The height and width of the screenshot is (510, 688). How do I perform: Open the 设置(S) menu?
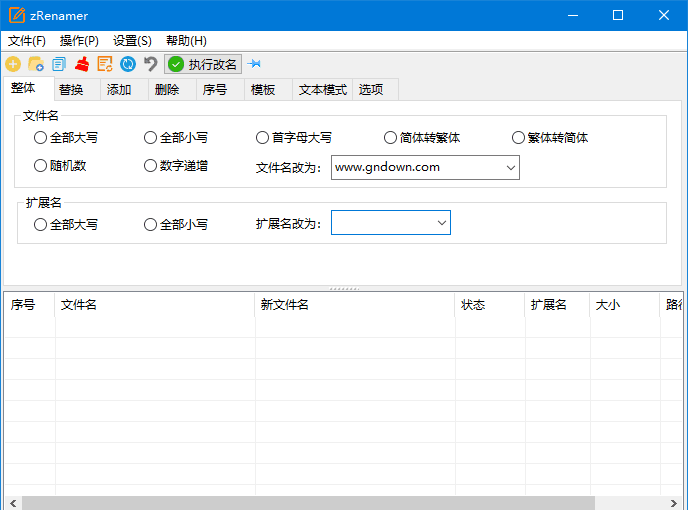click(132, 41)
